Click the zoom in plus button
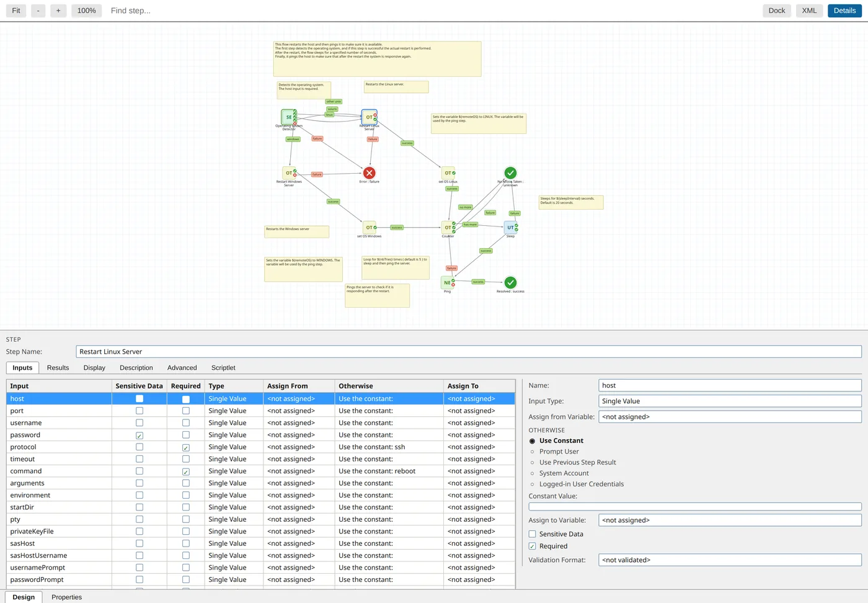 tap(58, 11)
